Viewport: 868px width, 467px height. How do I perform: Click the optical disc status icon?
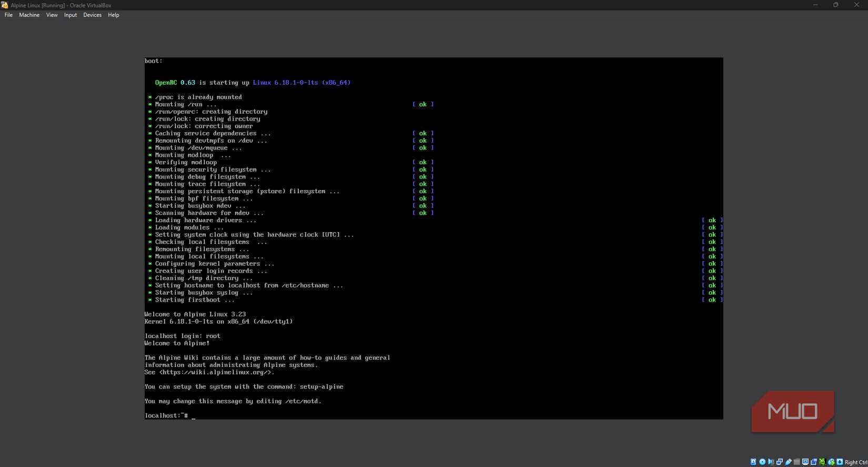click(762, 462)
